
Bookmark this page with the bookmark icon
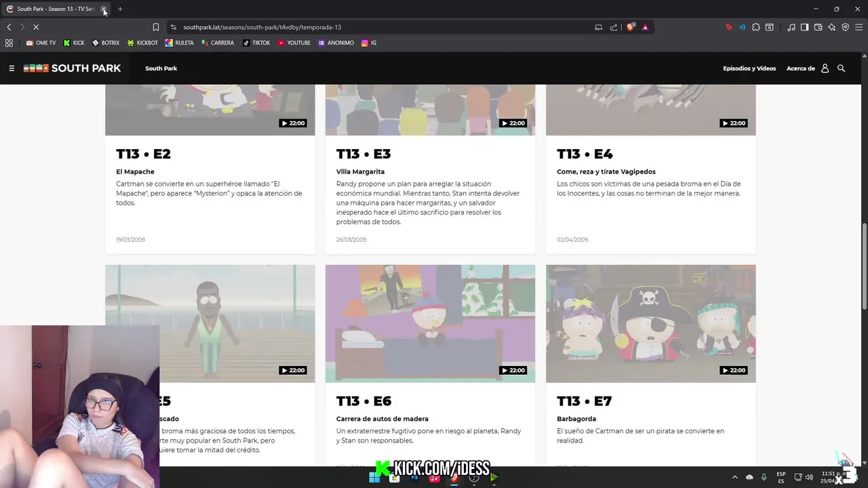[156, 27]
